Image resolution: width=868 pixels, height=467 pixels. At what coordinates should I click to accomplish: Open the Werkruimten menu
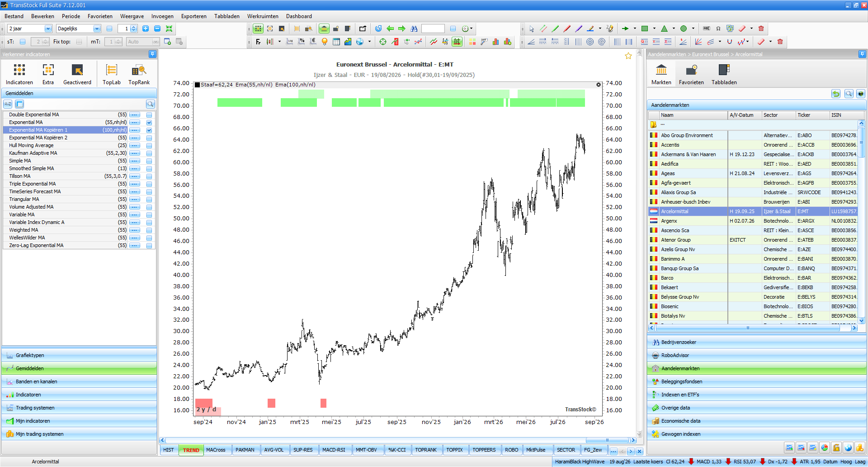point(263,16)
